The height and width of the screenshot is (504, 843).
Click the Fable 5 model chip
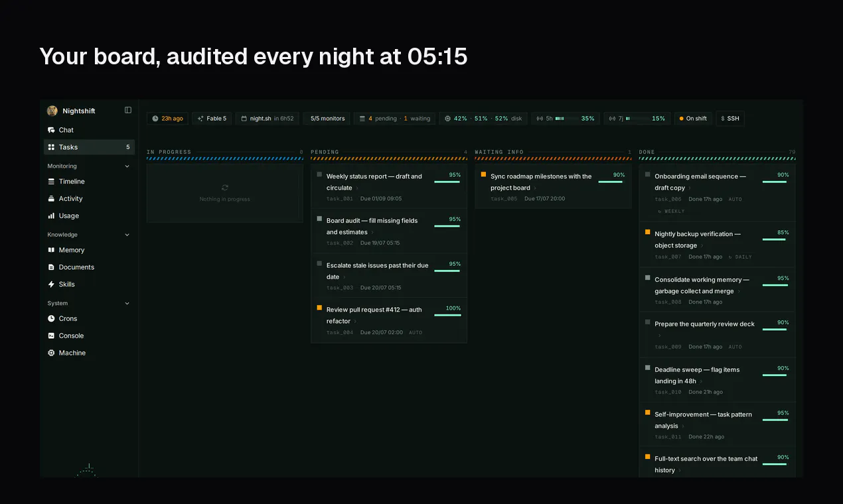[x=212, y=119]
